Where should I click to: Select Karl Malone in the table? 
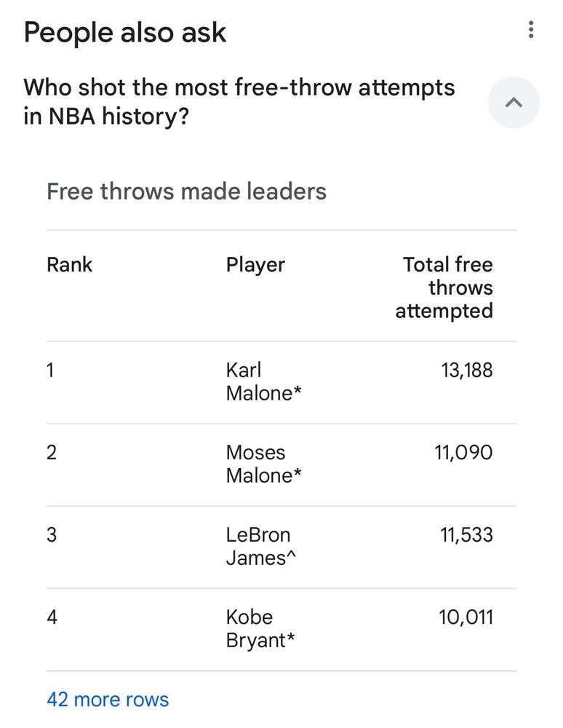tap(263, 381)
